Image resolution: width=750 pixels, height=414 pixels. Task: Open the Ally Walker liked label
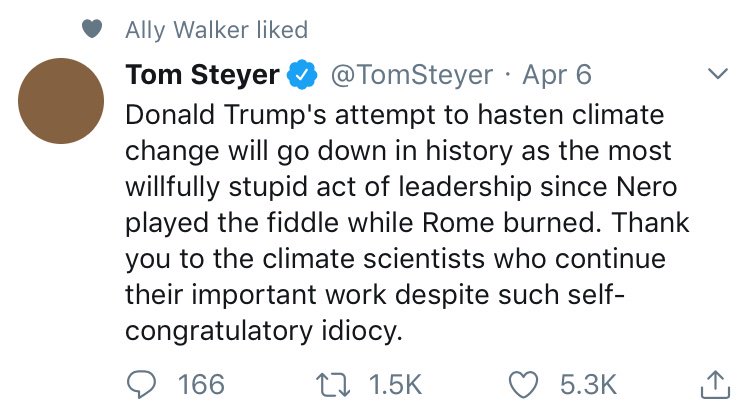click(216, 30)
